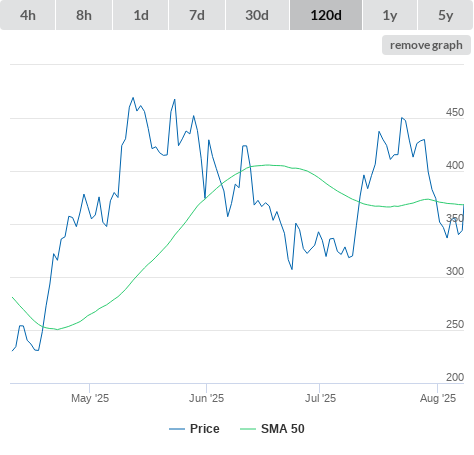Switch to the 8h time range

pos(84,15)
